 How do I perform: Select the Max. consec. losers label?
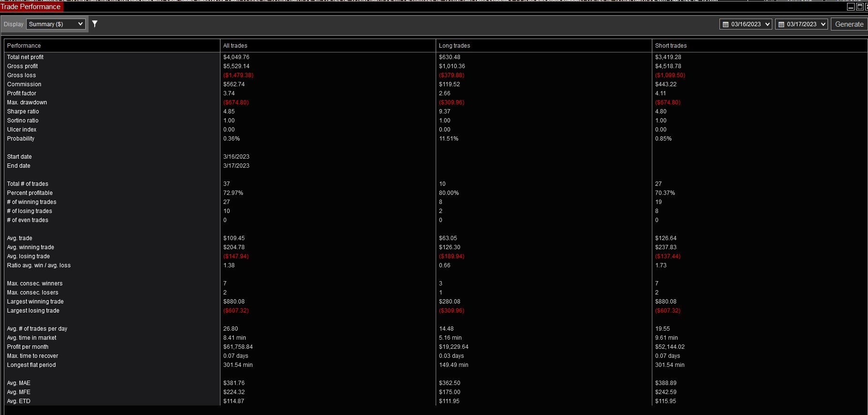pos(33,293)
